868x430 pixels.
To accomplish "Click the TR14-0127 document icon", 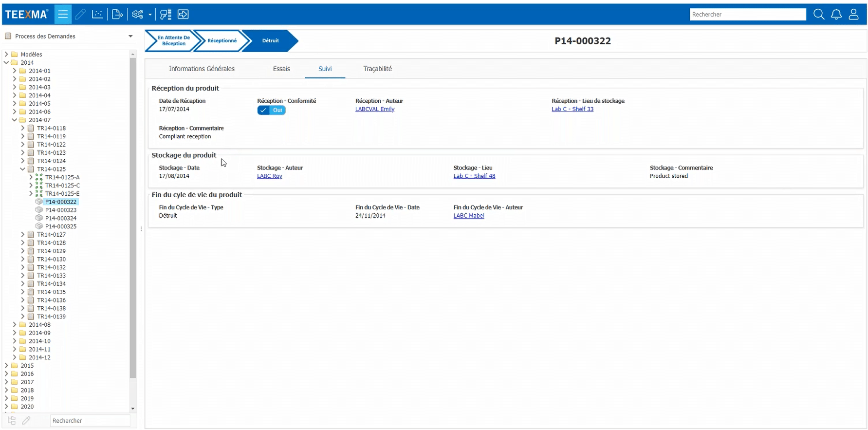I will pos(31,234).
